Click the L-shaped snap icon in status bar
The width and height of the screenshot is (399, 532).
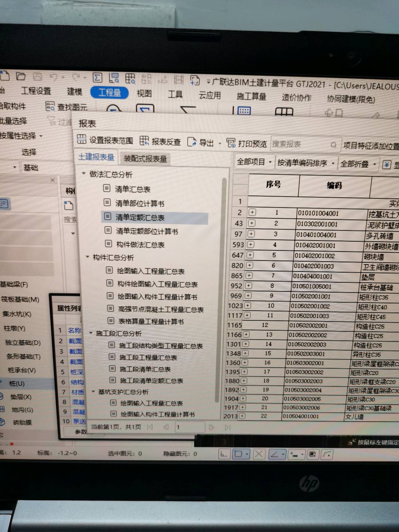(x=224, y=453)
